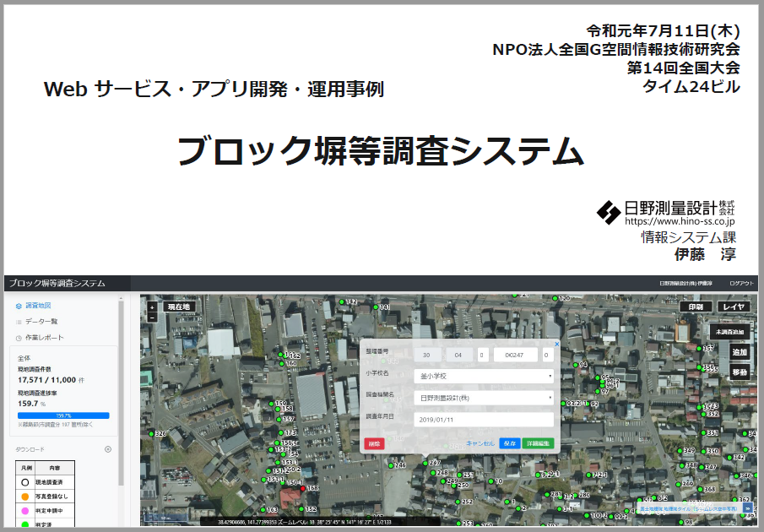Click the blue 保存 save button
The height and width of the screenshot is (532, 764).
509,442
